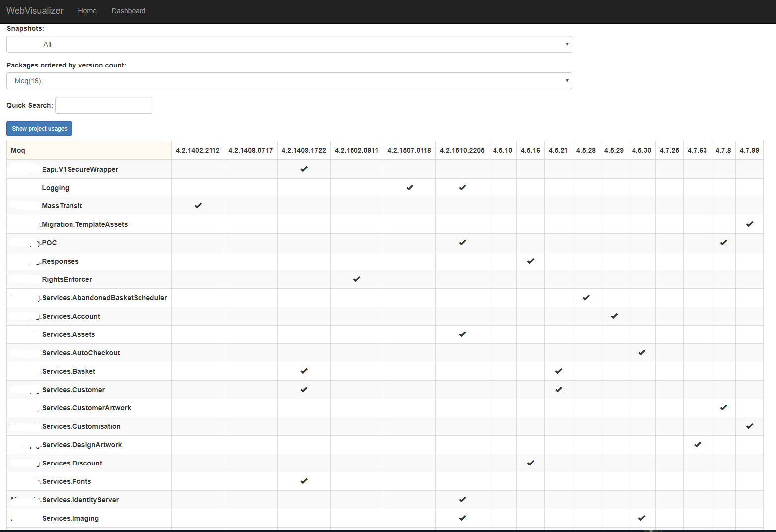The image size is (776, 532).
Task: Go to the Dashboard page
Action: coord(128,11)
